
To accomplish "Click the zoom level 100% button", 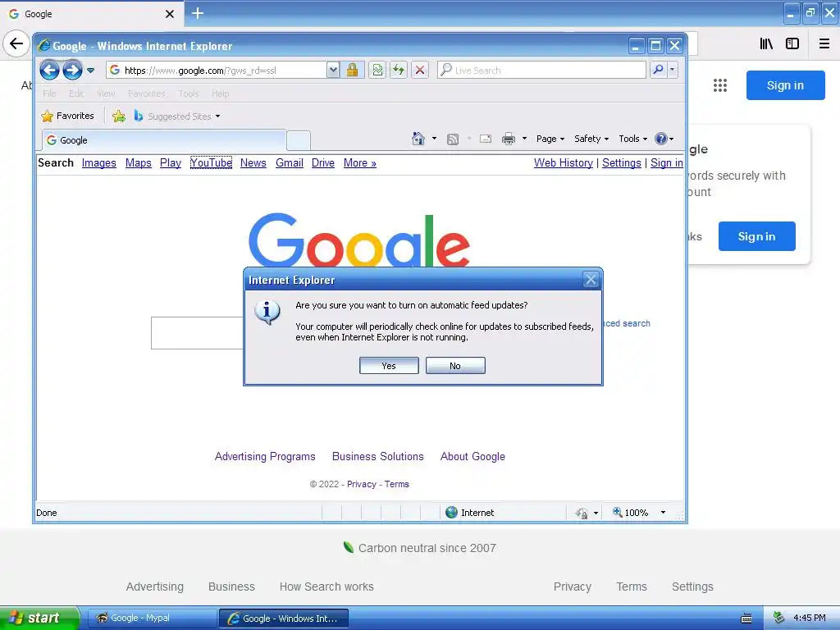I will (631, 513).
